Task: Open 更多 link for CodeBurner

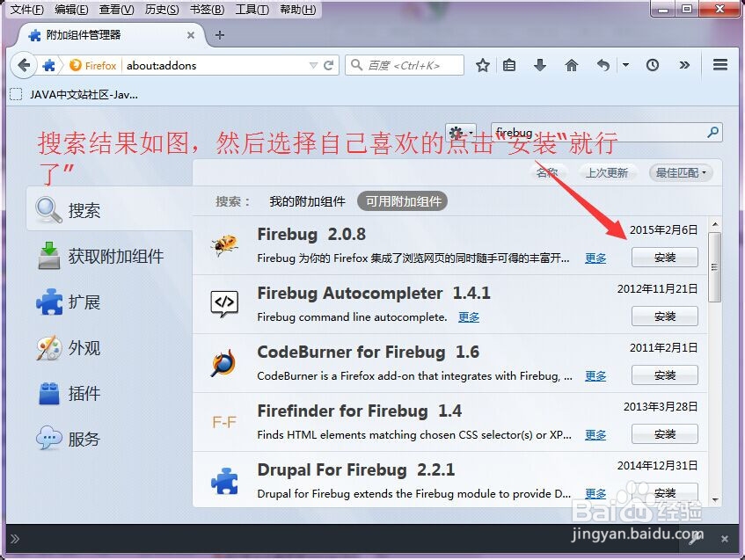Action: pyautogui.click(x=595, y=375)
